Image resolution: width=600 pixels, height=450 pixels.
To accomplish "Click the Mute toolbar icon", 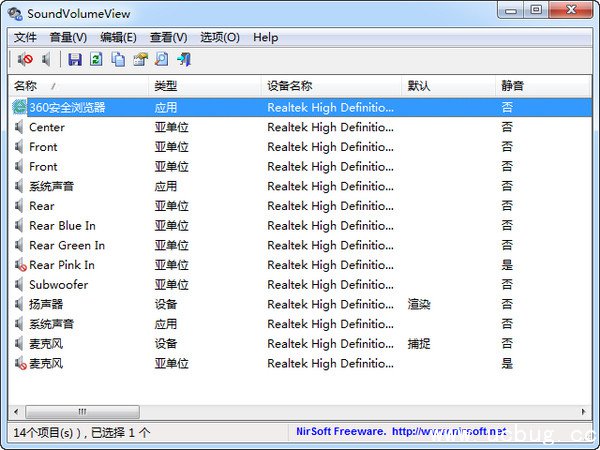I will pos(25,60).
